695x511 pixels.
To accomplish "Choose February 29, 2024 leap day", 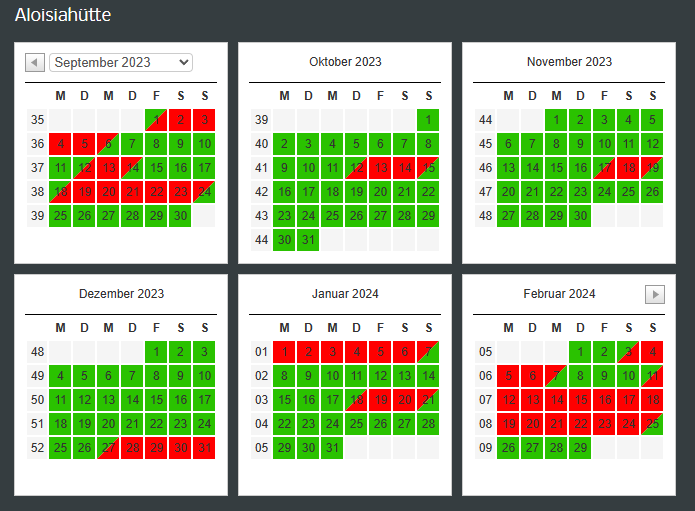I will [580, 448].
